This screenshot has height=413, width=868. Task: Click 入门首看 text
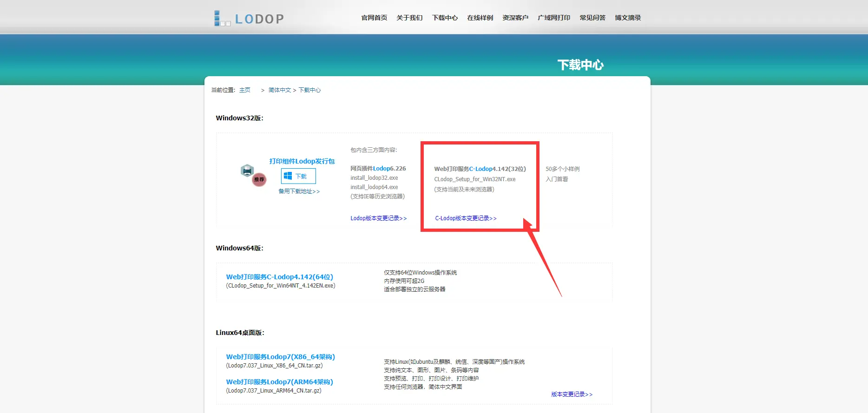(x=557, y=179)
